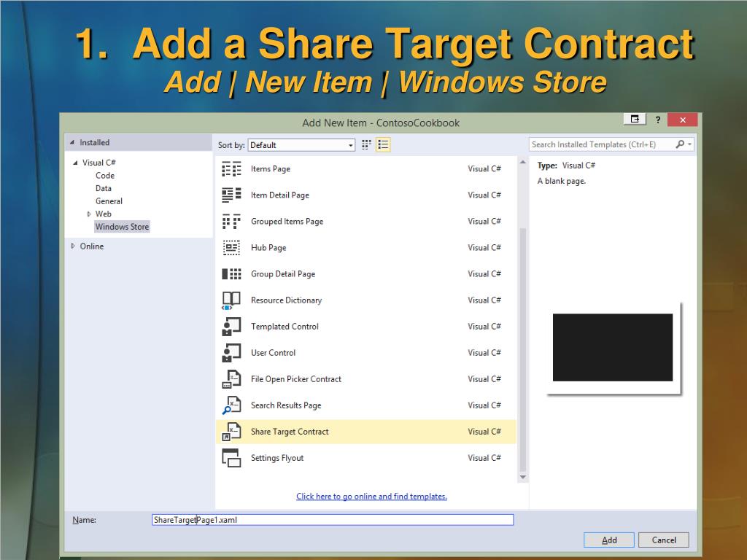Click the Grouped Items Page template icon
Image resolution: width=747 pixels, height=560 pixels.
(231, 222)
